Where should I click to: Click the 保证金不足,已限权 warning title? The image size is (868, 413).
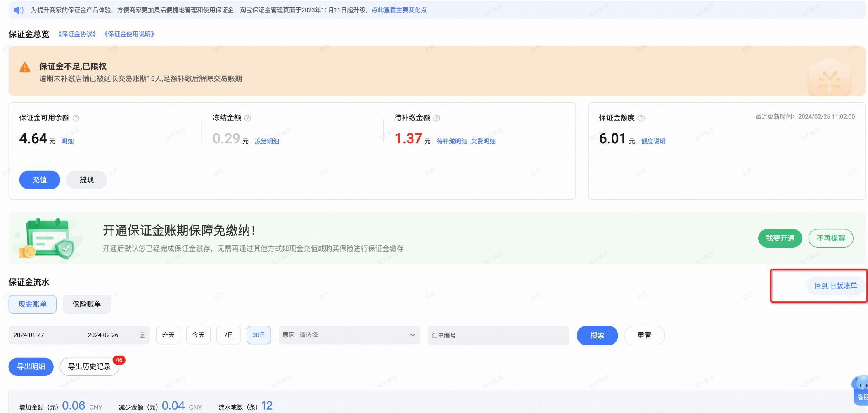pos(73,66)
